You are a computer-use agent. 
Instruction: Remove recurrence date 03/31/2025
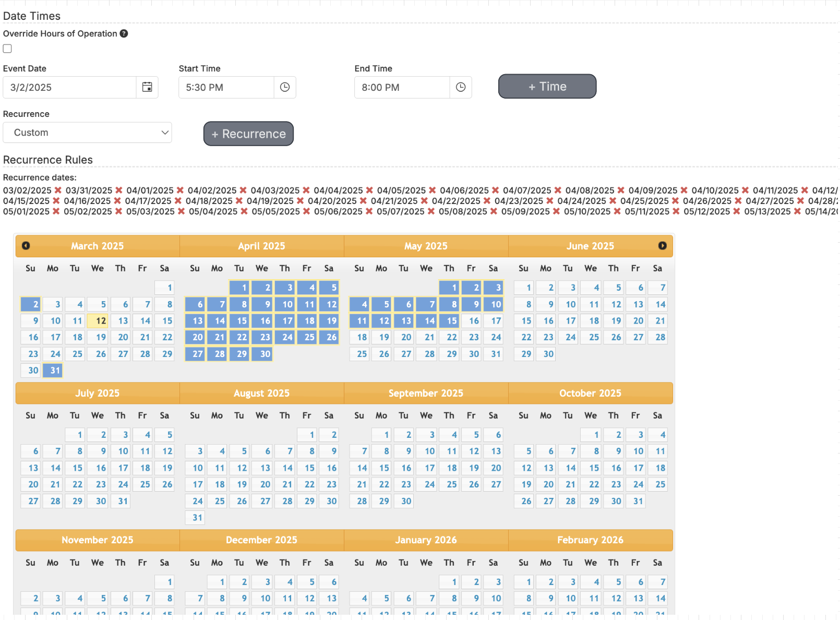click(x=119, y=190)
